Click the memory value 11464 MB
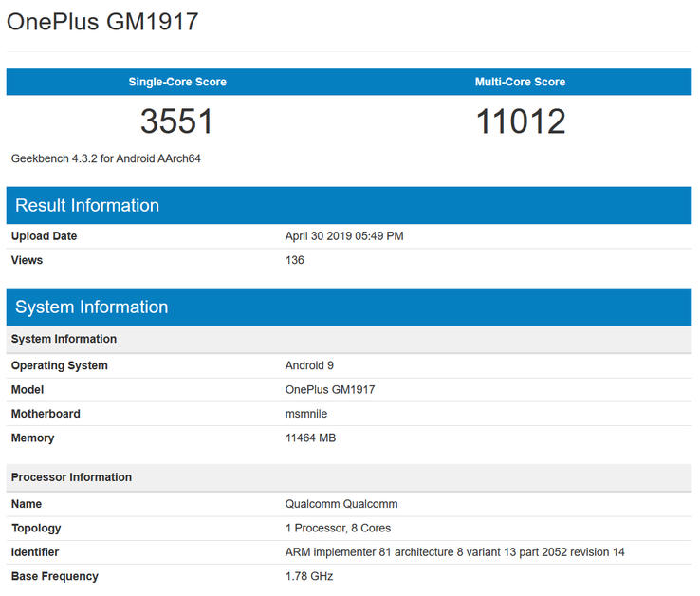Image resolution: width=700 pixels, height=596 pixels. pyautogui.click(x=310, y=438)
